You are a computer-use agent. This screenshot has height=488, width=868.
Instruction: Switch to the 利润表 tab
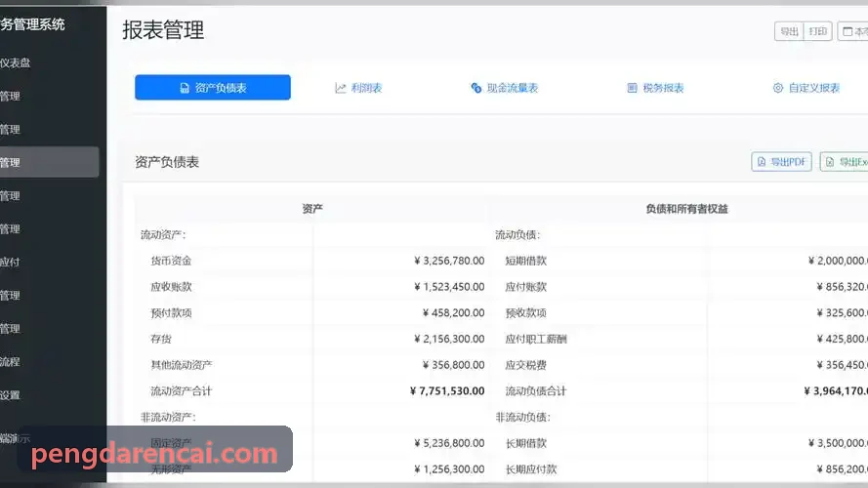[358, 88]
